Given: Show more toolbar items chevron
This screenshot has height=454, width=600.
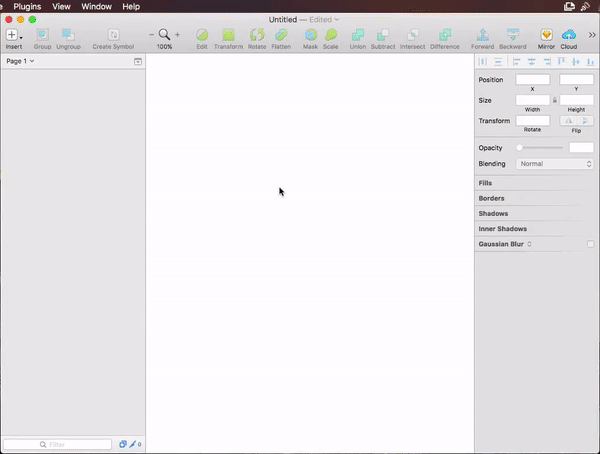Looking at the screenshot, I should [592, 35].
